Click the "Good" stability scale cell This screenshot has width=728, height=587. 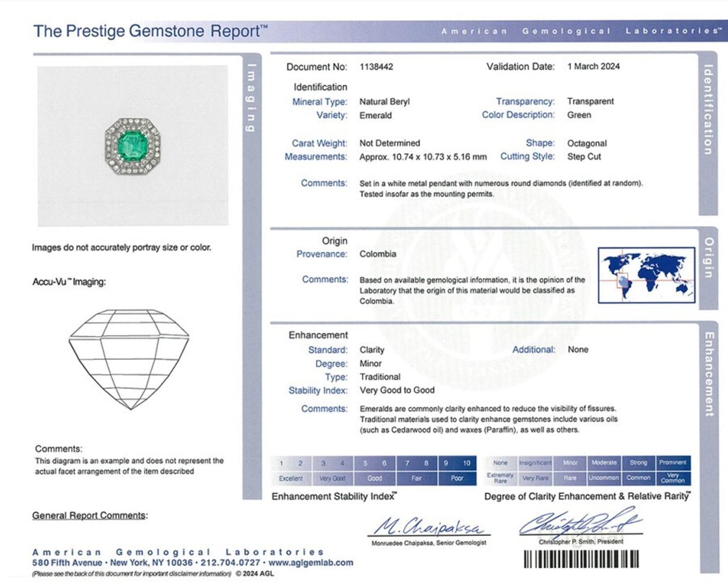375,478
